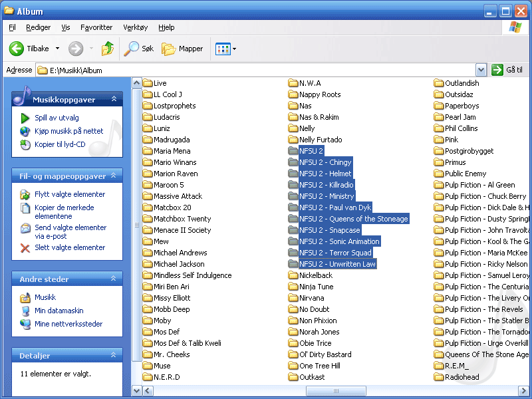Collapse the Fil- og mappeoppgaver panel
This screenshot has width=532, height=399.
(113, 176)
